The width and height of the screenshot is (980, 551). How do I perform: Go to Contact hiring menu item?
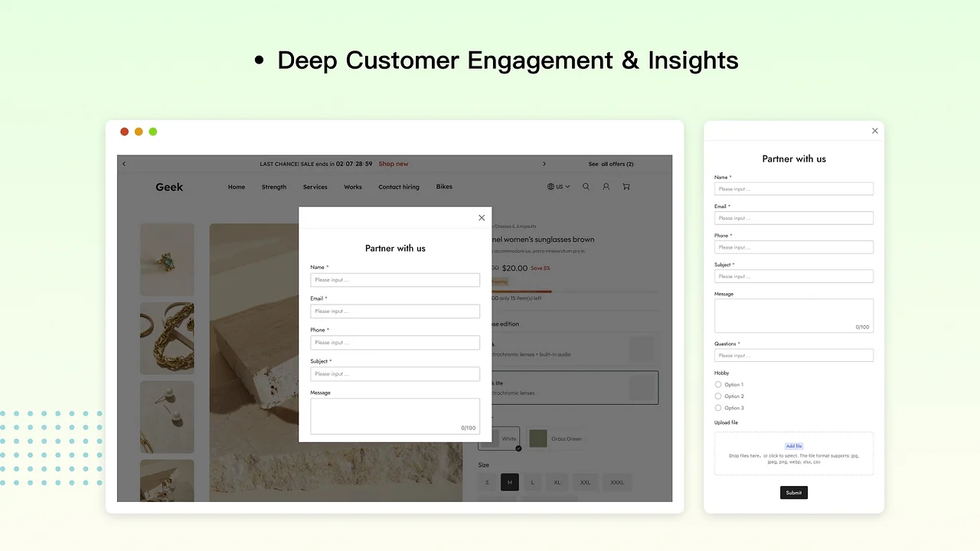tap(398, 187)
